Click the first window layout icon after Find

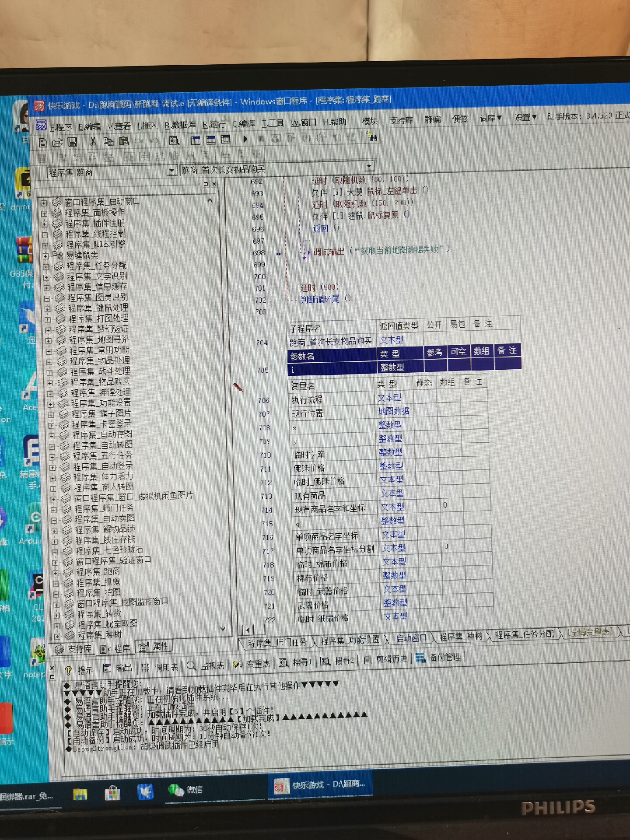[196, 140]
